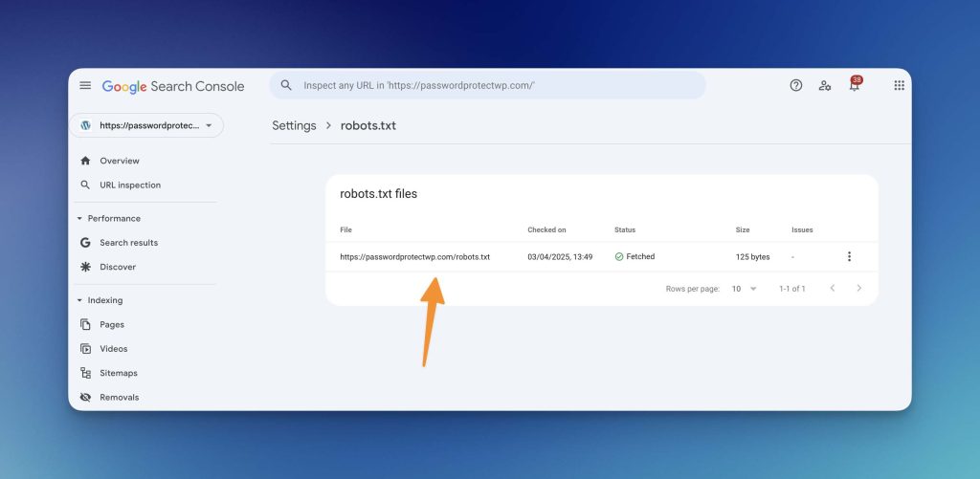The height and width of the screenshot is (479, 980).
Task: Click the Pages document icon
Action: (x=85, y=324)
